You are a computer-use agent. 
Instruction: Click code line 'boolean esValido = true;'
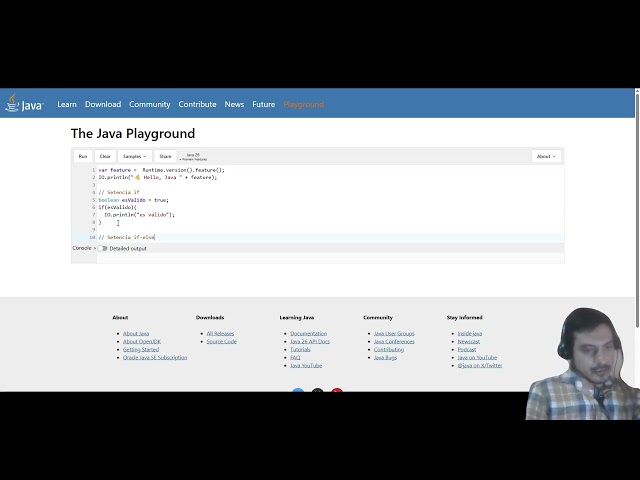point(133,200)
